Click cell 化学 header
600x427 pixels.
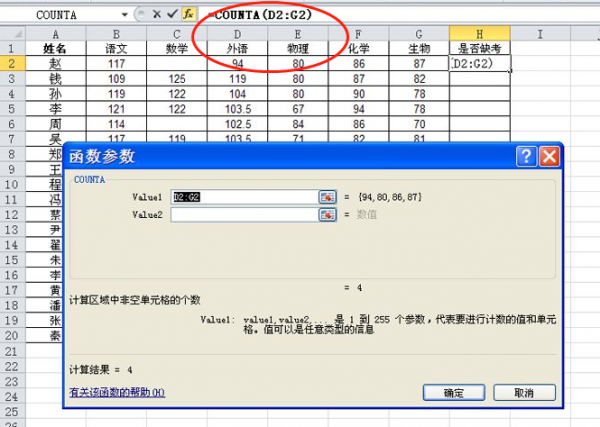(358, 49)
